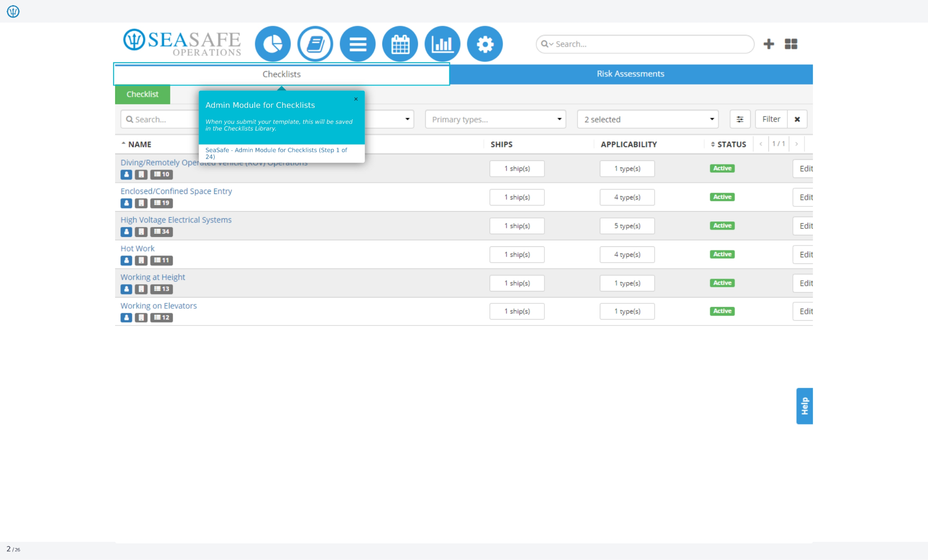Click 1 ship(s) for Working at Height row
The image size is (928, 560).
click(517, 283)
